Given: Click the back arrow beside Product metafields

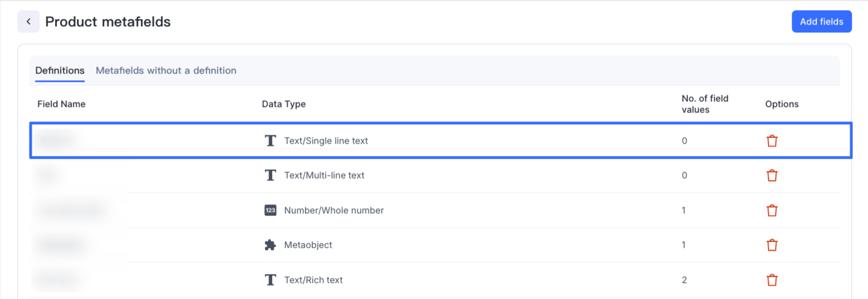Looking at the screenshot, I should 28,22.
